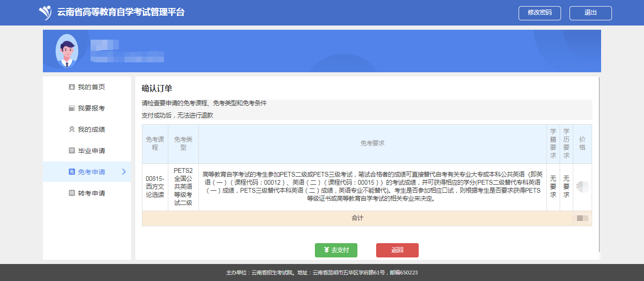Select the 转考申请 text label in the sidebar
The width and height of the screenshot is (644, 281).
(x=91, y=193)
